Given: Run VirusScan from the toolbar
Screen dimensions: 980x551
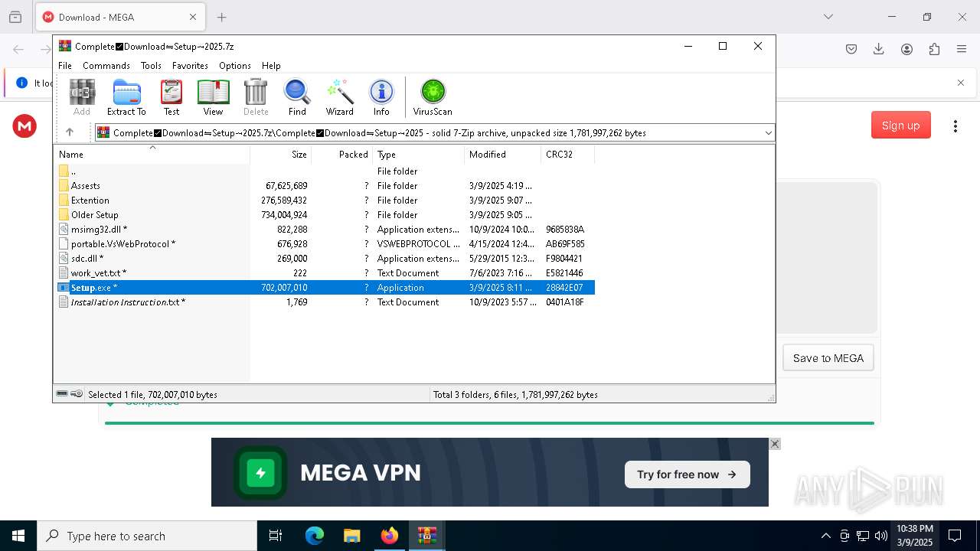Looking at the screenshot, I should [x=433, y=97].
